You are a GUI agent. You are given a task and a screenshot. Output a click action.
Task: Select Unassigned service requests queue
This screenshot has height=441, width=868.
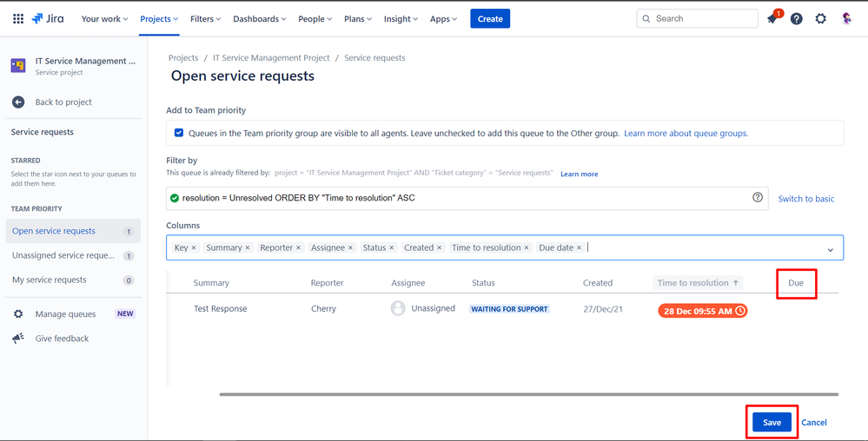(63, 256)
